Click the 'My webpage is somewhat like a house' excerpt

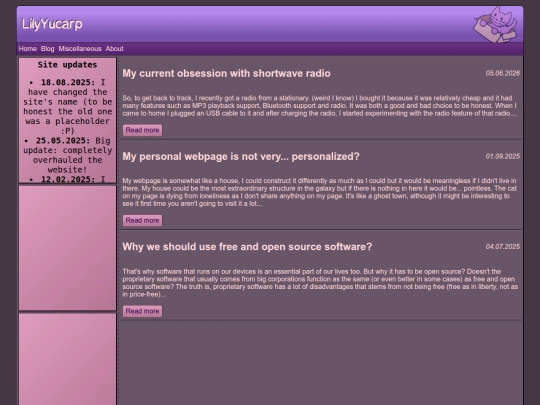click(320, 192)
